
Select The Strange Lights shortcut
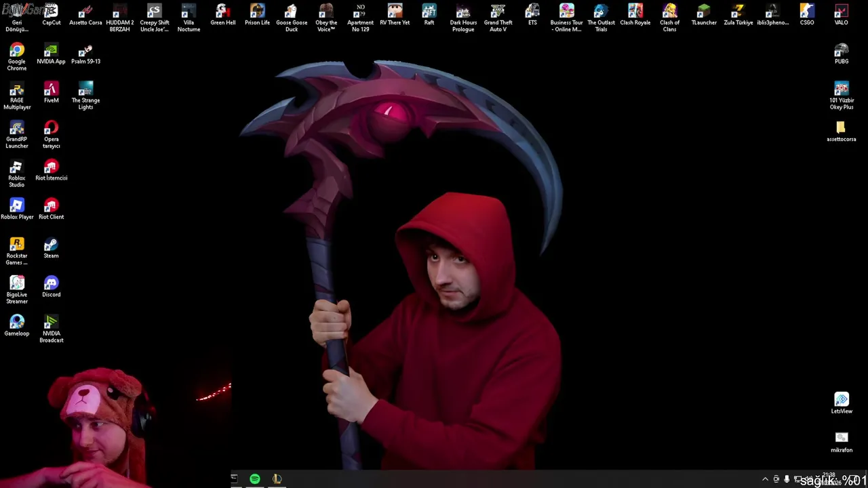[x=85, y=96]
